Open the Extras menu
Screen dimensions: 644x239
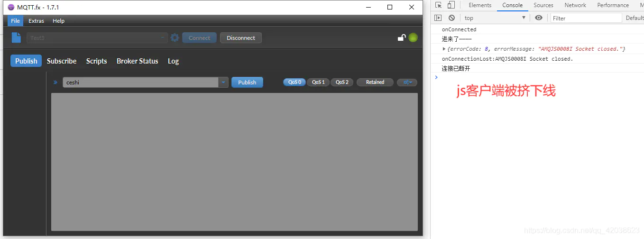36,21
